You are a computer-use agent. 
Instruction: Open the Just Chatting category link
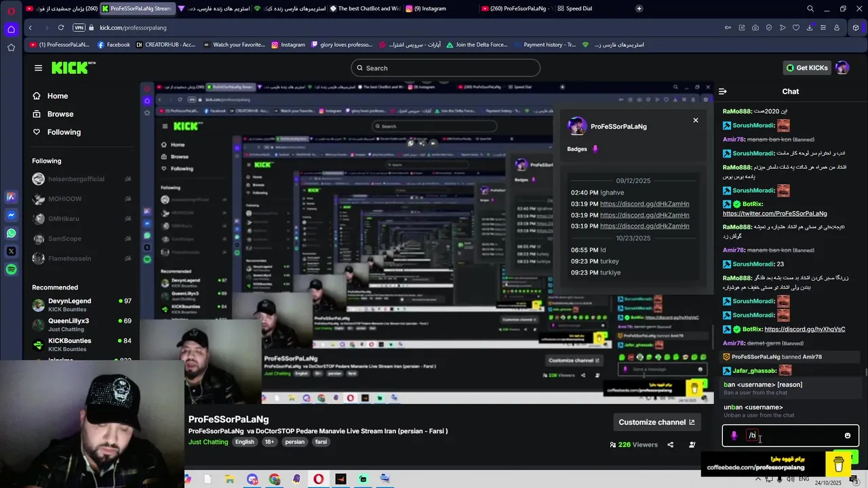[x=208, y=442]
